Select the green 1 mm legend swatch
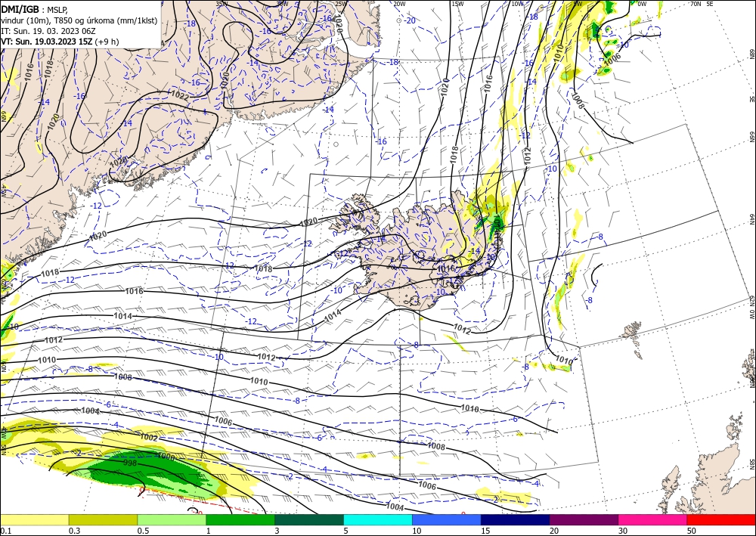This screenshot has width=756, height=536. 240,519
